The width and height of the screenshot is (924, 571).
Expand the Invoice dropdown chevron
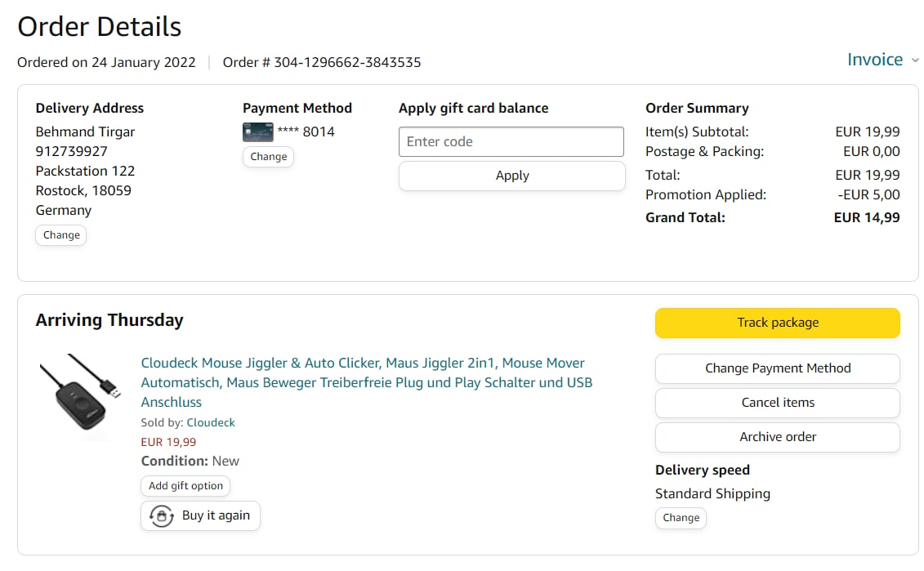(915, 60)
